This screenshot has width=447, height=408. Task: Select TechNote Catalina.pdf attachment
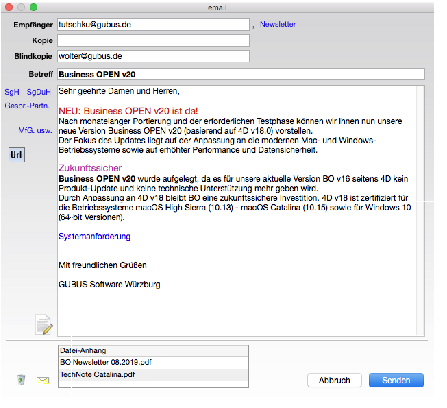tap(153, 375)
